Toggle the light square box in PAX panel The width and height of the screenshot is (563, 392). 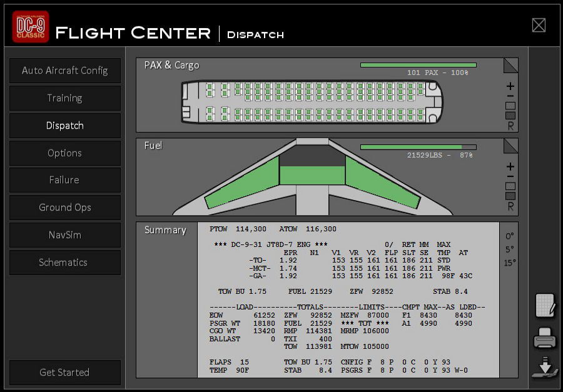tap(510, 106)
